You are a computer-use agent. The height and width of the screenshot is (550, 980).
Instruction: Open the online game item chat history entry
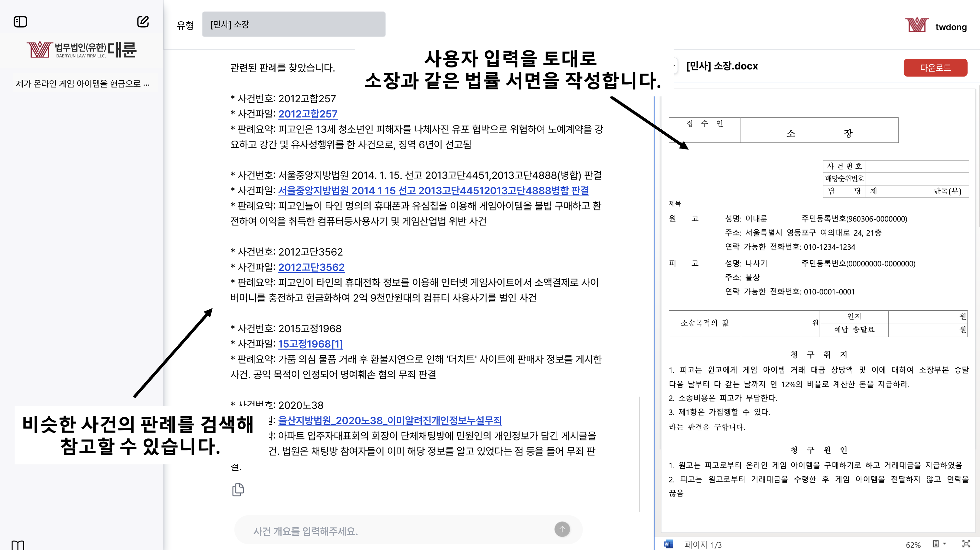[x=83, y=83]
